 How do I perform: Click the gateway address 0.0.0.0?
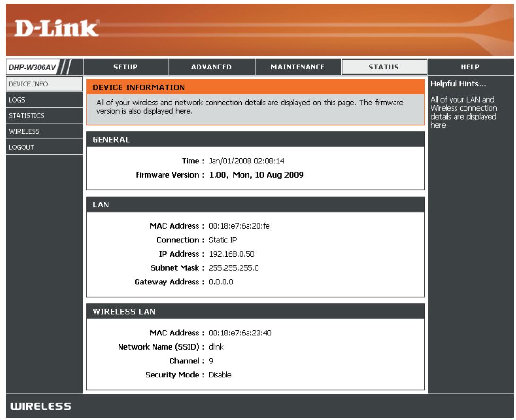[x=221, y=282]
